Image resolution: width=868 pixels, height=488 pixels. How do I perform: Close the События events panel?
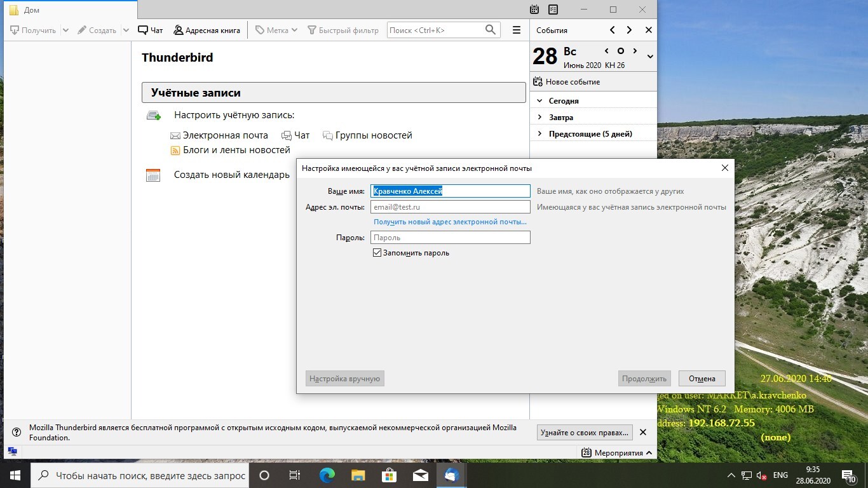pos(648,30)
